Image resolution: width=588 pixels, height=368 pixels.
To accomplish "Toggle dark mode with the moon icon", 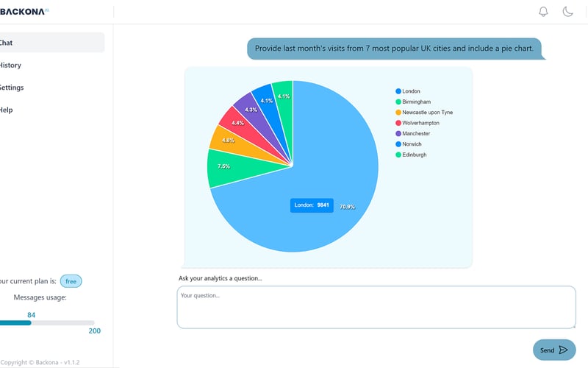I will click(x=567, y=12).
